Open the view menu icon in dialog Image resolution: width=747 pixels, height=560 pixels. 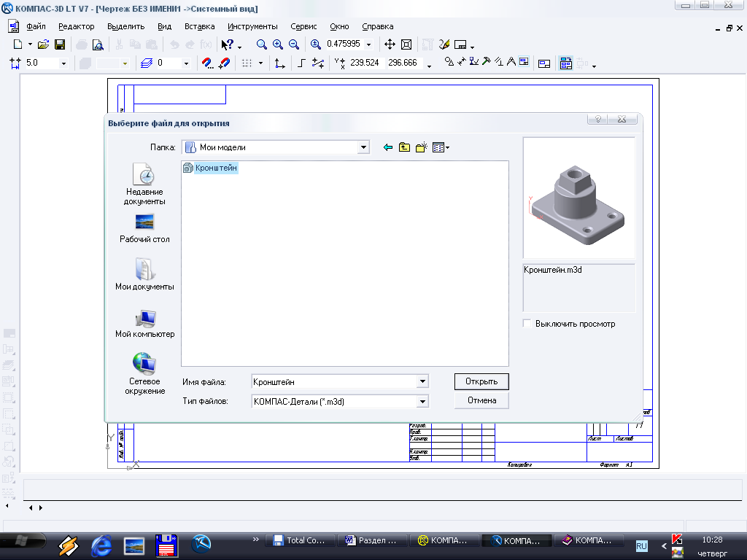[x=441, y=147]
